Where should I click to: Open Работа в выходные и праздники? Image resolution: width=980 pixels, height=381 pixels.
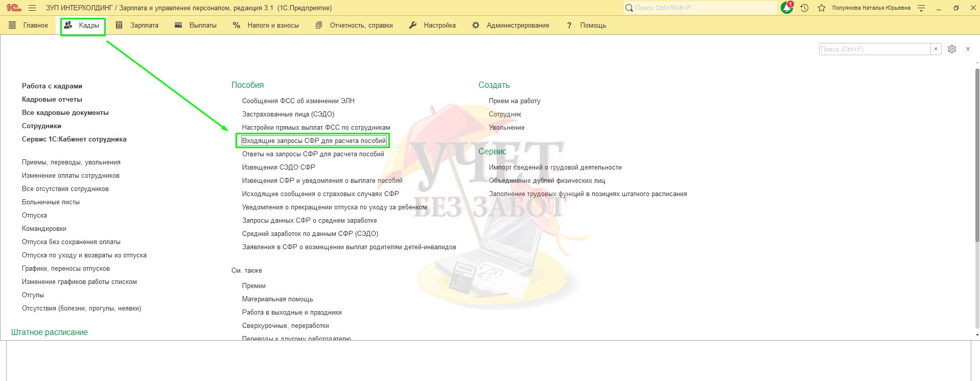tap(292, 313)
